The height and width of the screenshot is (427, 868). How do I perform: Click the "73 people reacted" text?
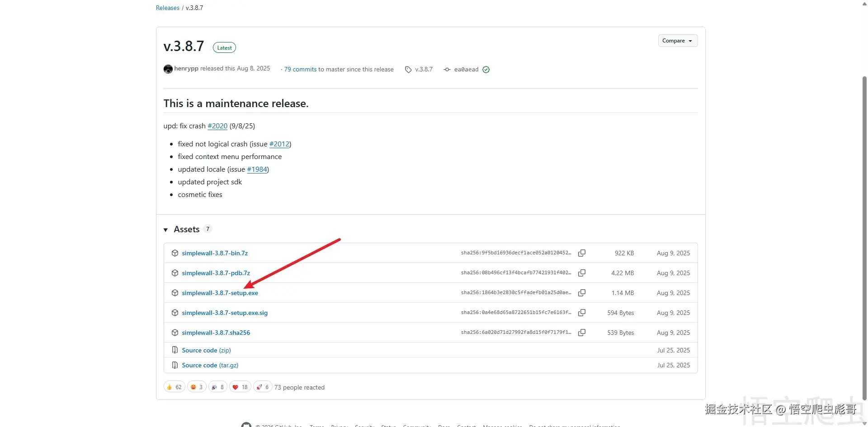tap(299, 387)
